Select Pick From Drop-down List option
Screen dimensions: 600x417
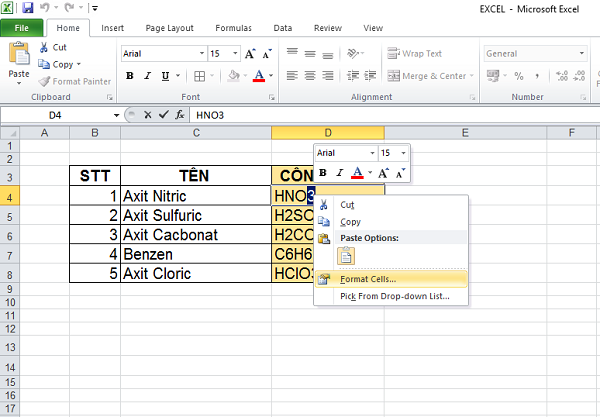(x=394, y=296)
